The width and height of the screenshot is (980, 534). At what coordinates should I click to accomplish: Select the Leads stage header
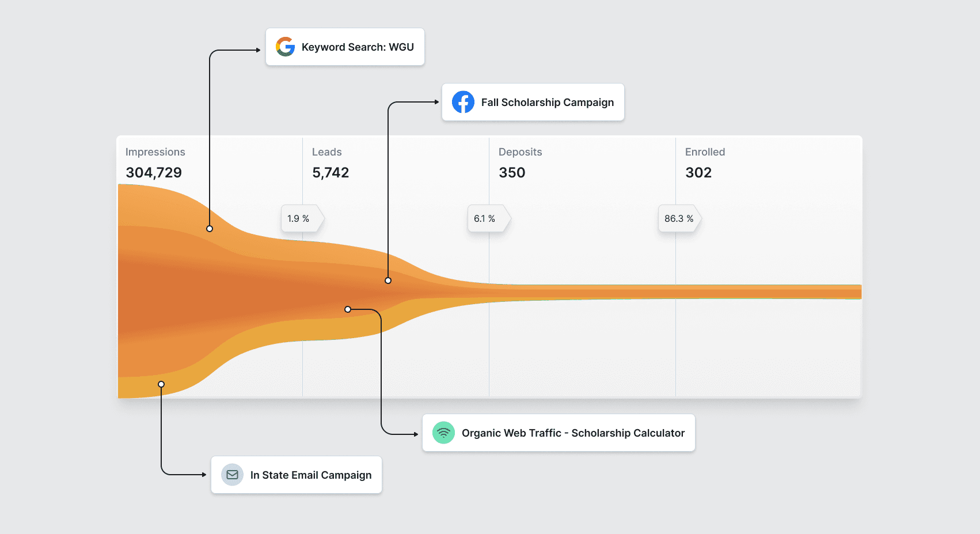327,152
